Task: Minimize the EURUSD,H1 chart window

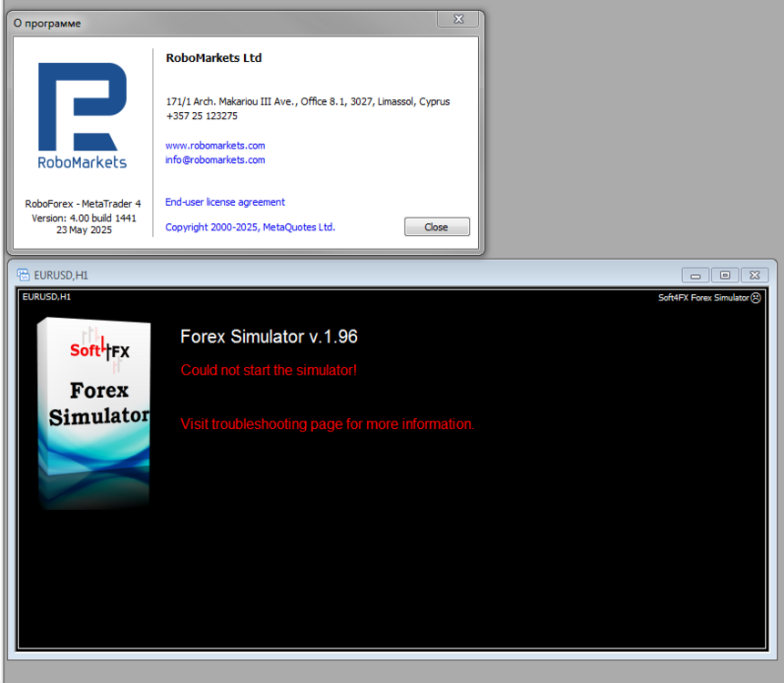Action: pos(695,275)
